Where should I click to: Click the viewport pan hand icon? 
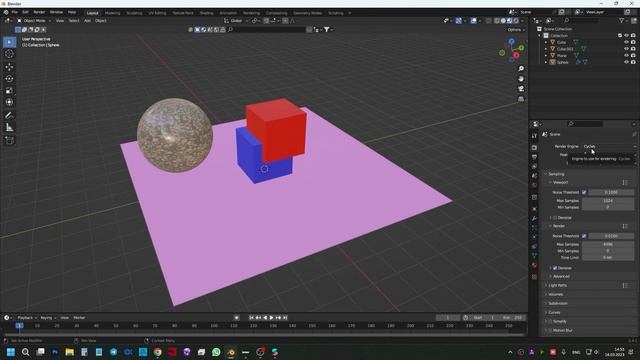pyautogui.click(x=521, y=79)
